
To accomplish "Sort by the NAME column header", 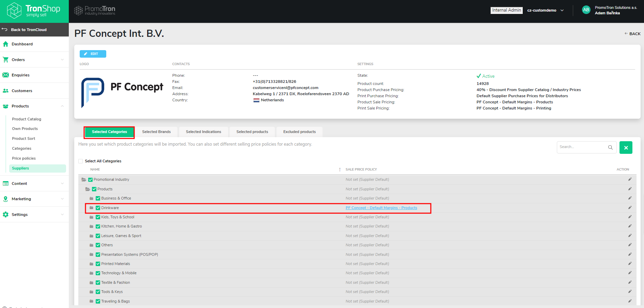I will coord(95,169).
